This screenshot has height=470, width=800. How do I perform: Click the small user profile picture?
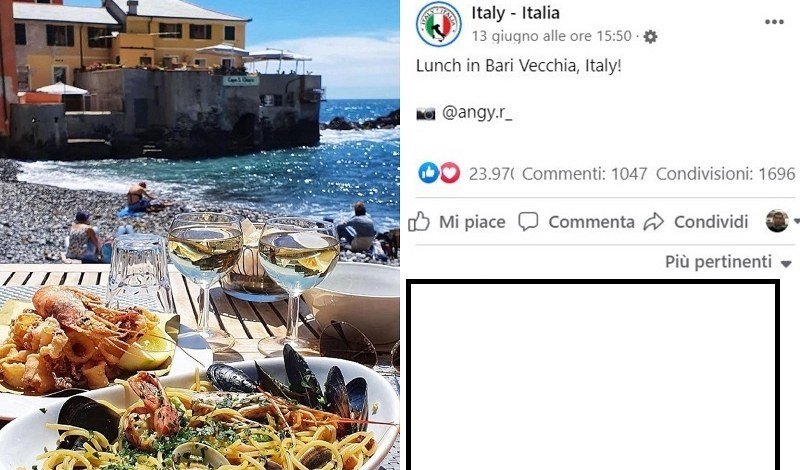[777, 221]
